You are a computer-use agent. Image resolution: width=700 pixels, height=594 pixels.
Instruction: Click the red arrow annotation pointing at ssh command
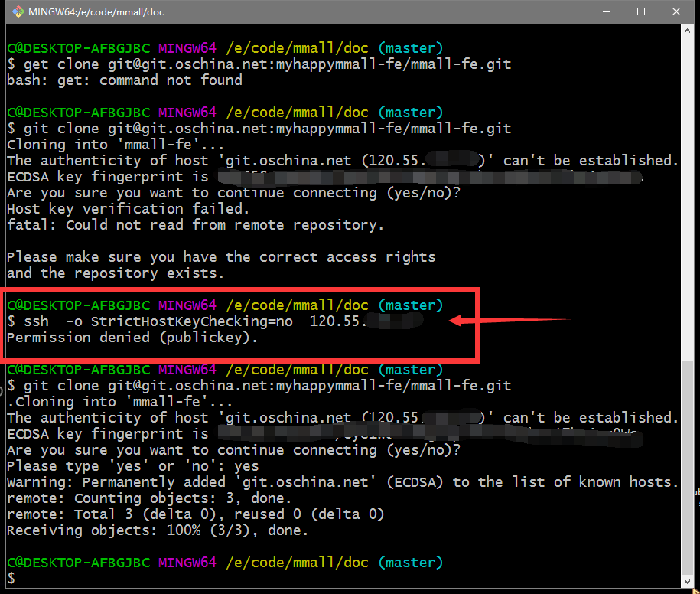pos(509,321)
